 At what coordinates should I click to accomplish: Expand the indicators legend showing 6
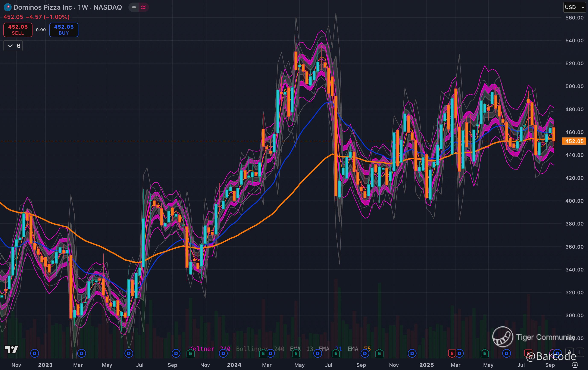pyautogui.click(x=13, y=46)
